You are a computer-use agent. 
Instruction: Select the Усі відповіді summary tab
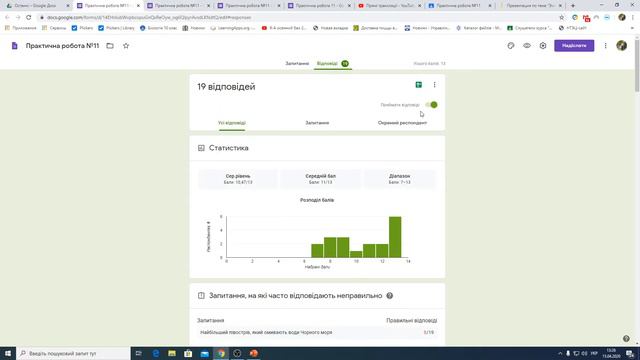pos(232,123)
